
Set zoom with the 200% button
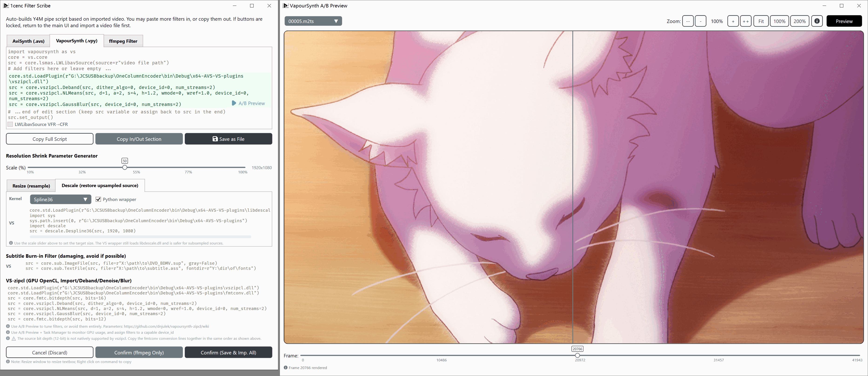click(800, 21)
